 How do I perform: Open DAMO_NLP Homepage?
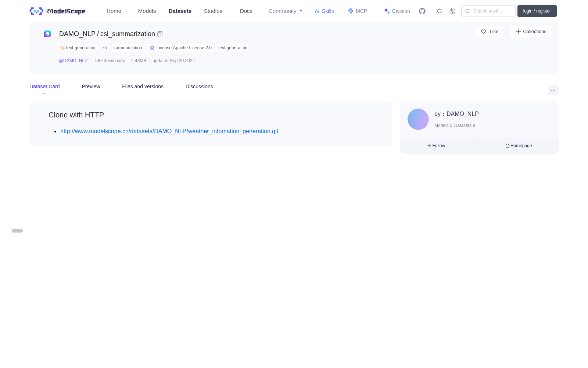coord(519,146)
